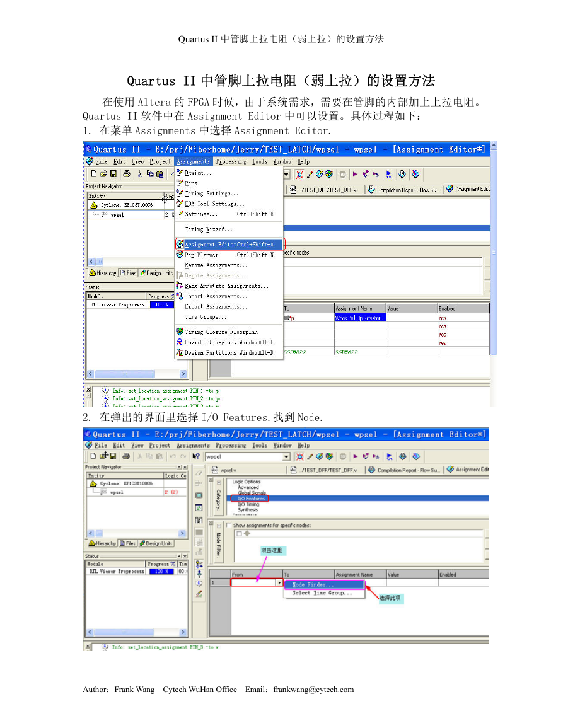Click the Save disk icon in step 2 screenshot
Viewport: 563px width, 728px height.
pyautogui.click(x=112, y=456)
